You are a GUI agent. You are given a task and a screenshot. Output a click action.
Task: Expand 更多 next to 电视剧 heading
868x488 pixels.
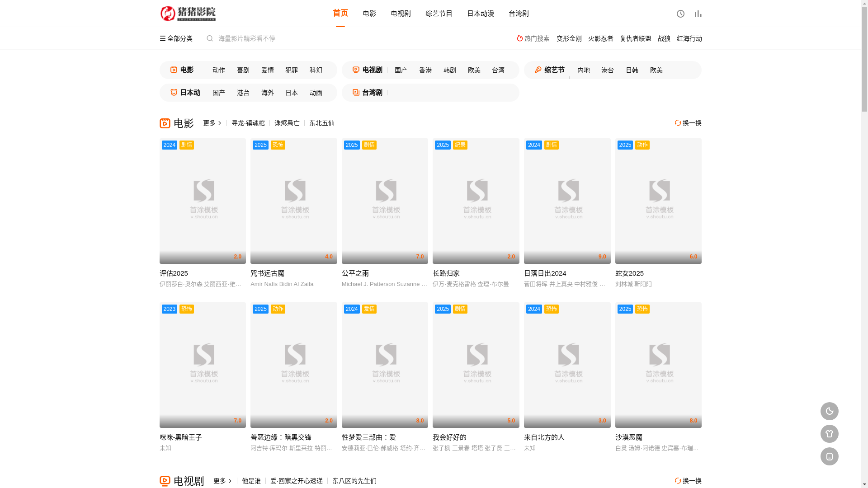tap(222, 481)
